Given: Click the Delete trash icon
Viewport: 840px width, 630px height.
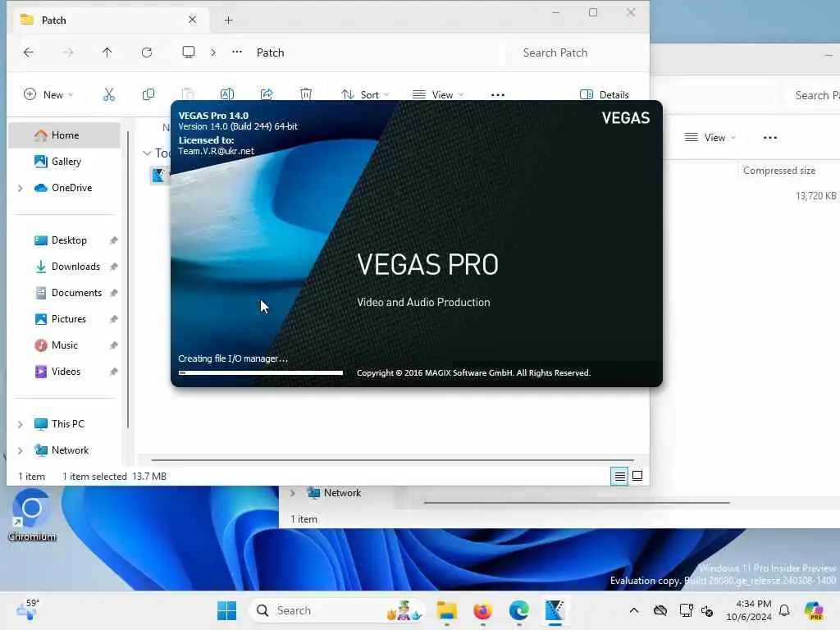Looking at the screenshot, I should tap(306, 95).
